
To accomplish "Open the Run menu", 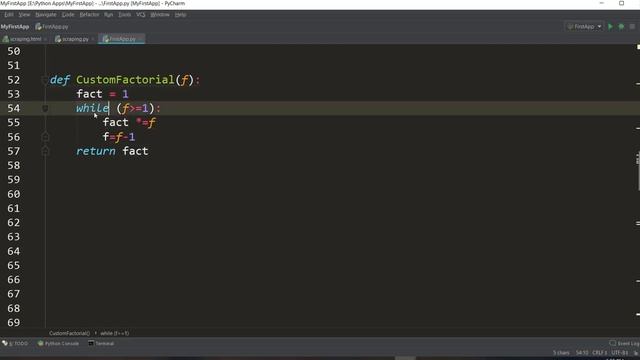I will [x=108, y=15].
